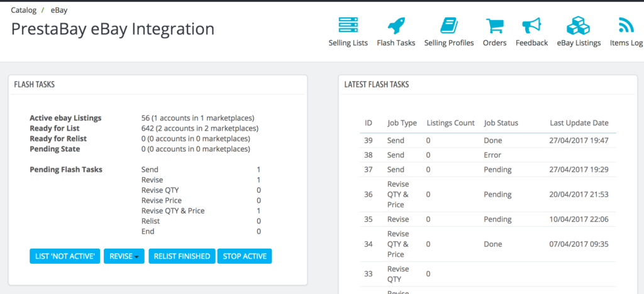Click the Relist pending task entry

click(x=151, y=221)
